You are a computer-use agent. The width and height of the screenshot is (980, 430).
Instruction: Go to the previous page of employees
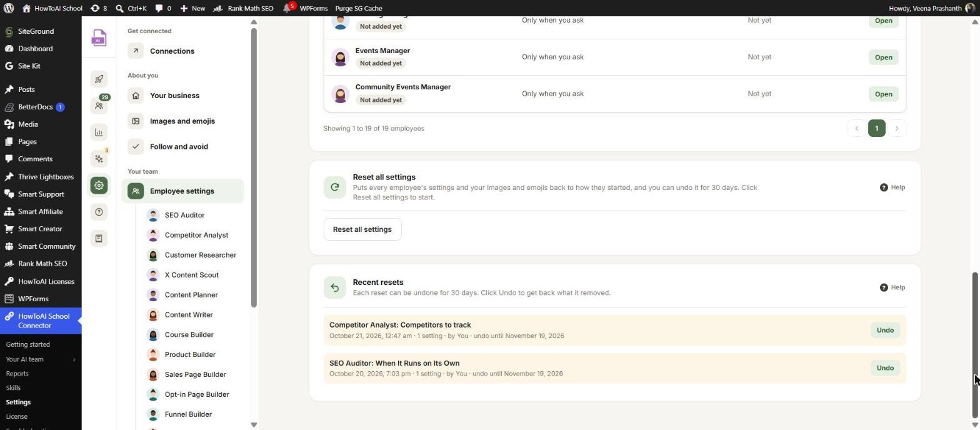click(x=856, y=128)
